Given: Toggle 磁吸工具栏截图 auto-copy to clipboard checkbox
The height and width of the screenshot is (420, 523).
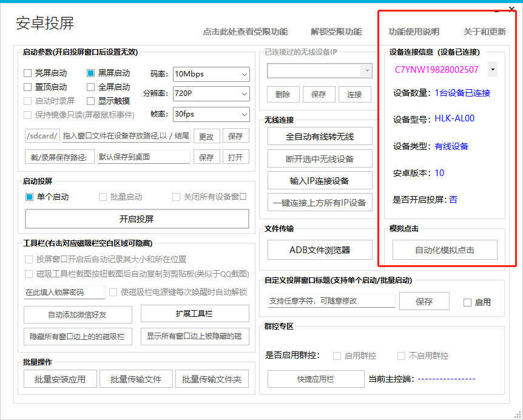Looking at the screenshot, I should click(29, 274).
